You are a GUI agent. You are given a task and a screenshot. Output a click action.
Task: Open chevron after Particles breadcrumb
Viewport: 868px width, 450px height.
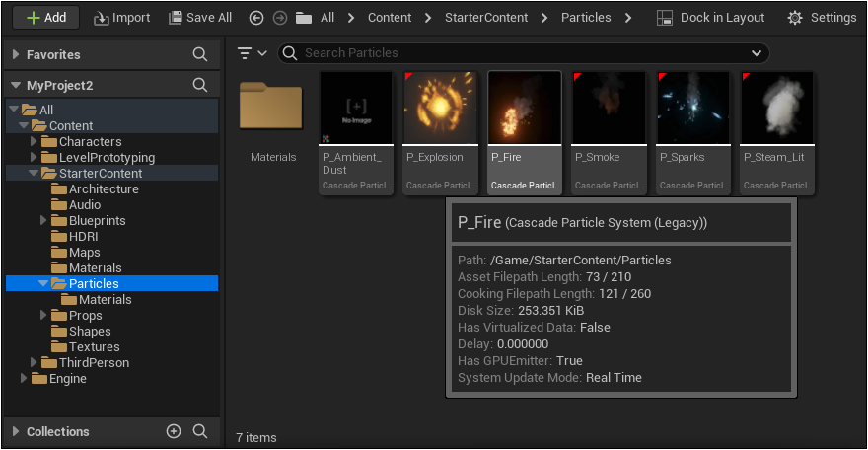[628, 18]
